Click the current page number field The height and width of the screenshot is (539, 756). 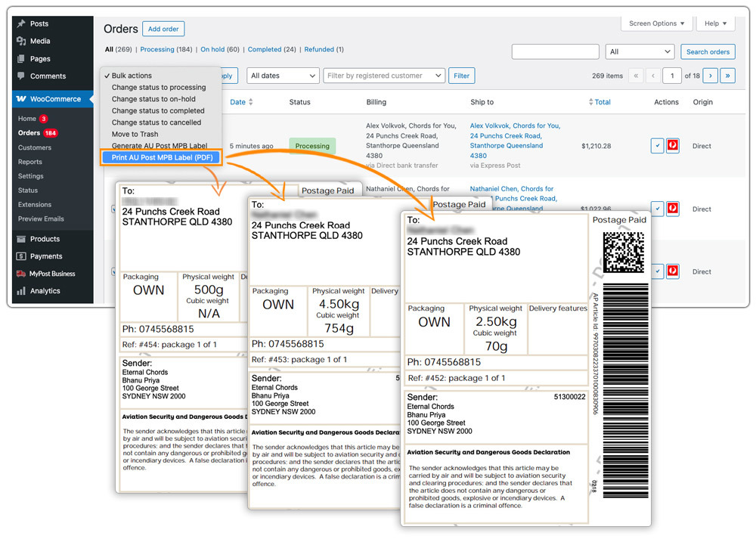tap(671, 76)
